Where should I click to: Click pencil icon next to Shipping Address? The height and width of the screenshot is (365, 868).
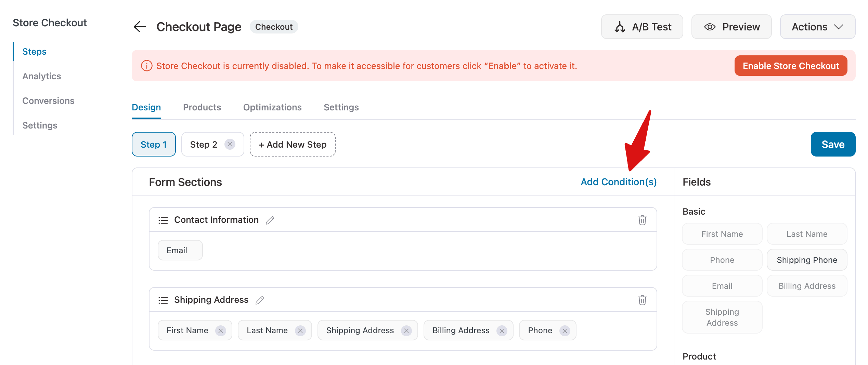point(260,300)
